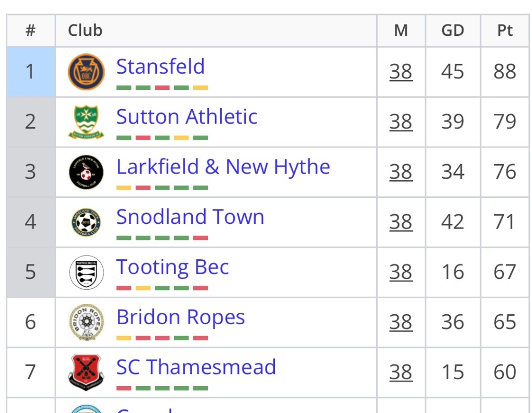Click the GD column header
This screenshot has width=532, height=413.
pyautogui.click(x=453, y=31)
